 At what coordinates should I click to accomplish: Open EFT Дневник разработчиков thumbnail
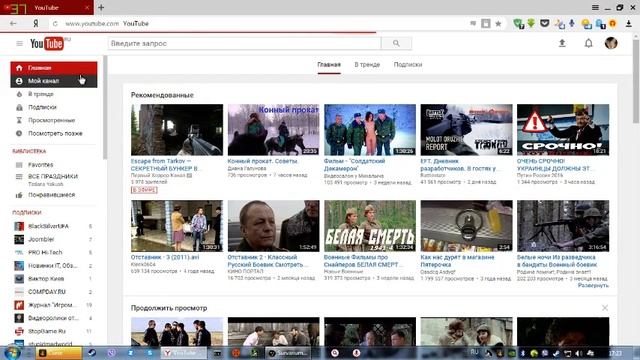coord(466,130)
